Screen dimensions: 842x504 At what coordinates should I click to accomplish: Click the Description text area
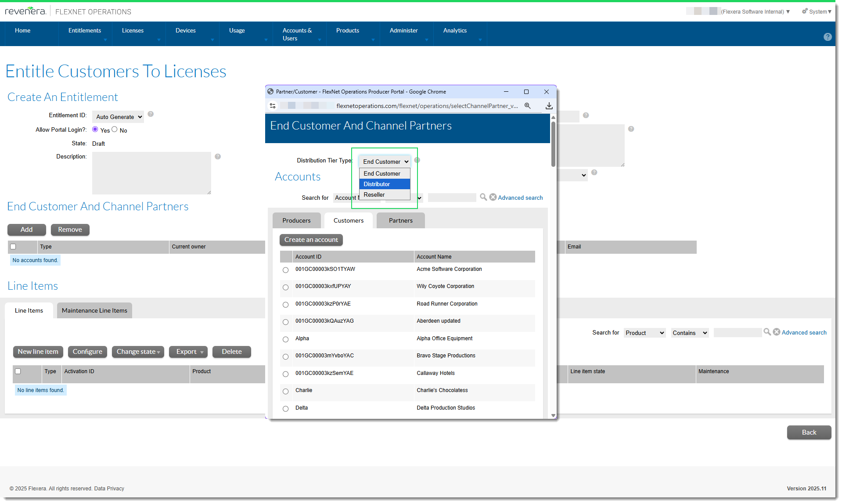[x=151, y=173]
